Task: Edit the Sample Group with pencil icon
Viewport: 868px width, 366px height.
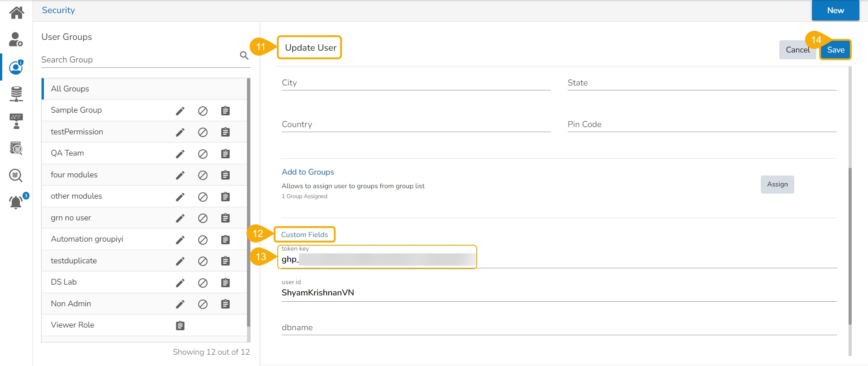Action: coord(180,111)
